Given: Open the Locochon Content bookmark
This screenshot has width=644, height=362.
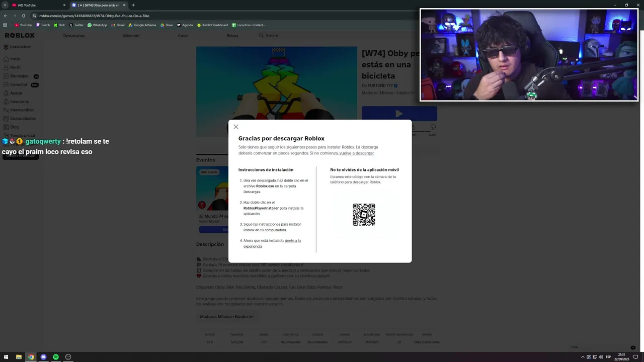Looking at the screenshot, I should [249, 25].
